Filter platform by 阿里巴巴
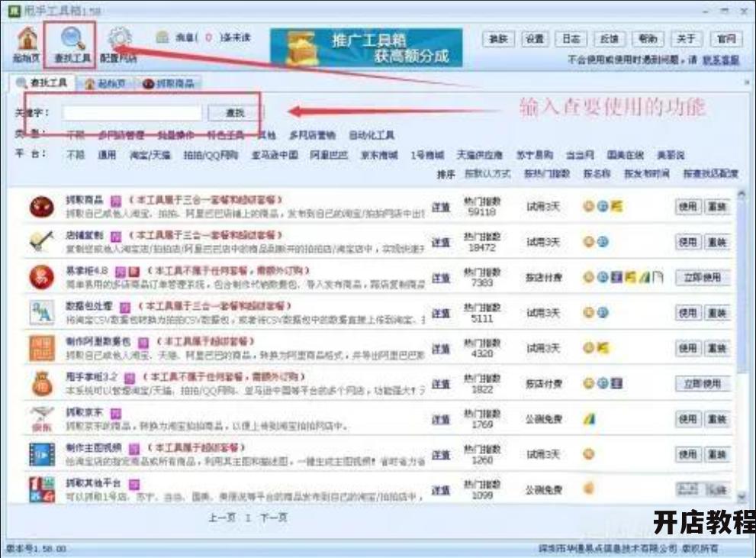This screenshot has width=756, height=558. click(x=328, y=155)
